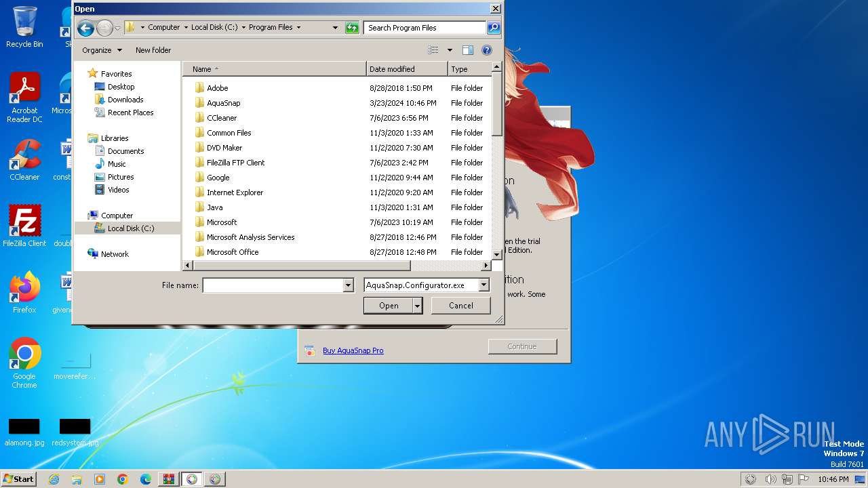The image size is (868, 488).
Task: Select Firefox desktop icon
Action: click(x=24, y=293)
